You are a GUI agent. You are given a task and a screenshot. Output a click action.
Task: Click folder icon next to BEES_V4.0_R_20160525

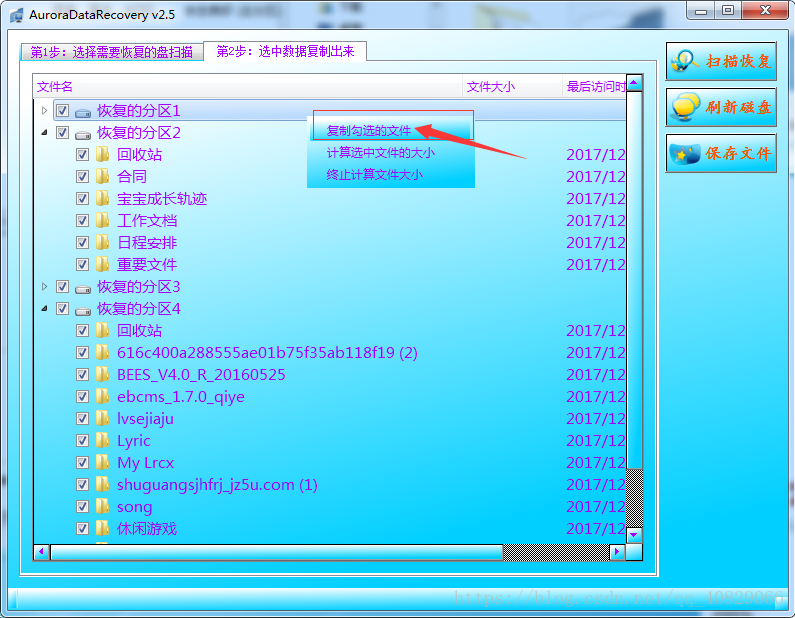(x=103, y=374)
